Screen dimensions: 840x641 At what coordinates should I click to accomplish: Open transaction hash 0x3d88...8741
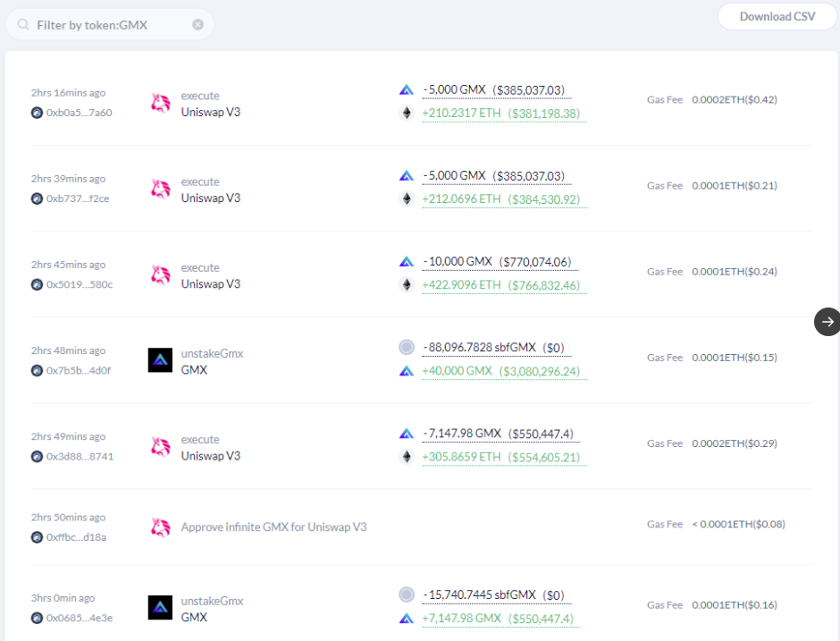[x=79, y=456]
